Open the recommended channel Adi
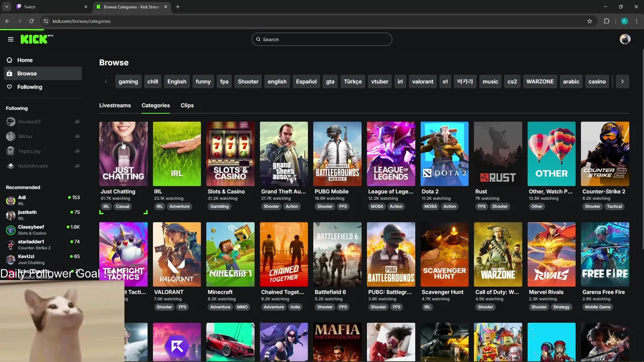 (43, 200)
